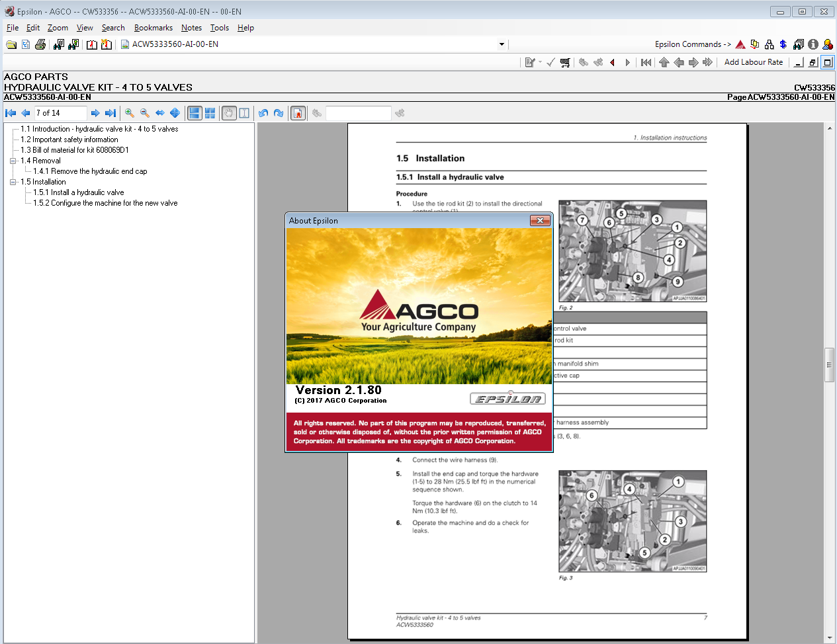Go to previous page arrow

[25, 113]
